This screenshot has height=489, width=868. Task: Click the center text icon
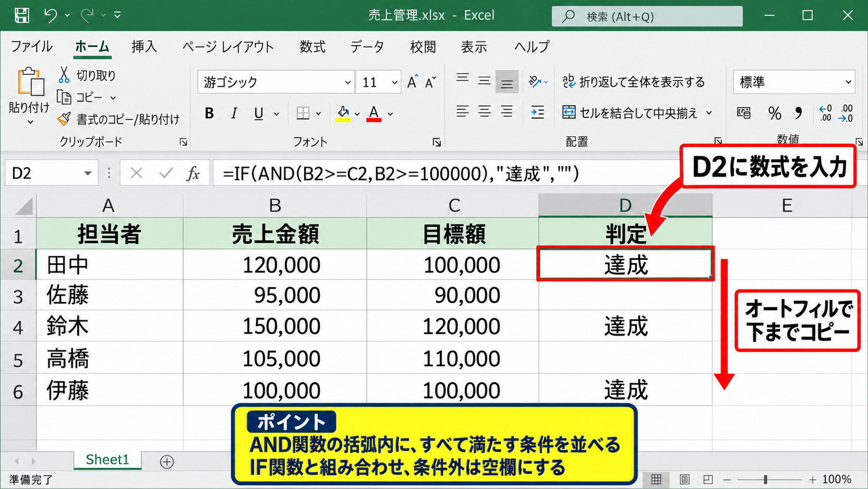(x=484, y=112)
